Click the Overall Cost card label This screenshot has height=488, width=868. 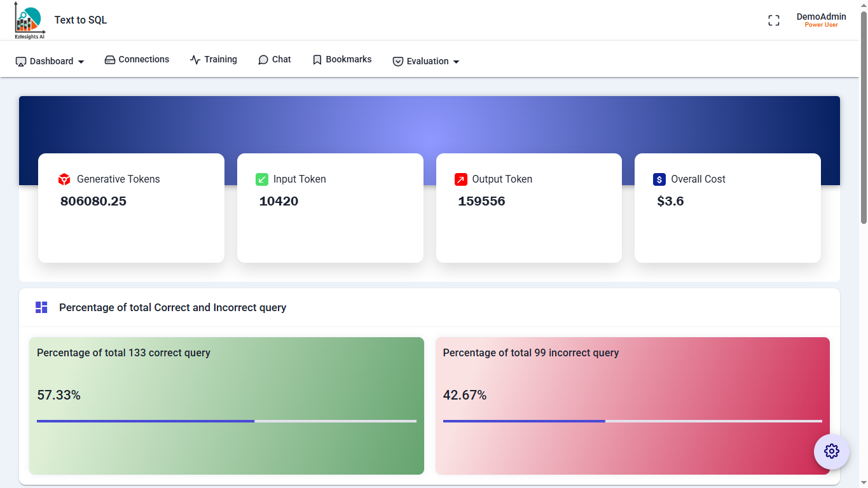click(x=698, y=179)
